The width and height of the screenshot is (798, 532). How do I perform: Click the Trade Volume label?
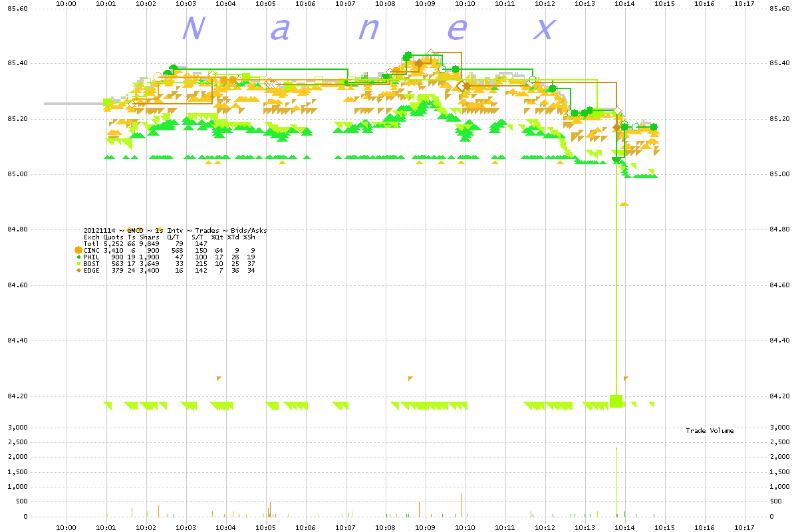click(x=710, y=431)
